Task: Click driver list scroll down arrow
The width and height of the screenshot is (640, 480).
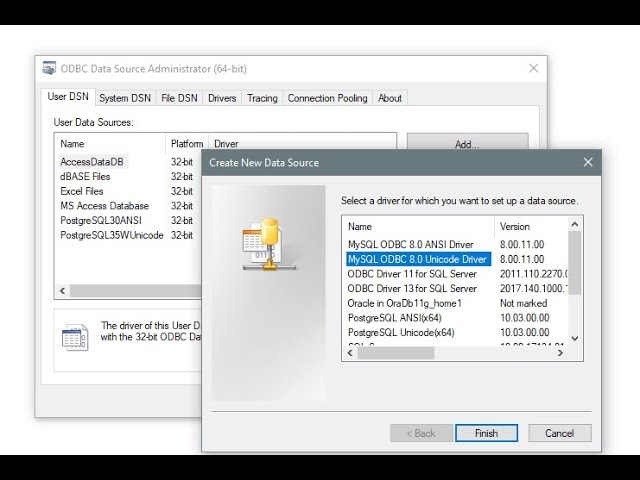Action: pos(575,338)
